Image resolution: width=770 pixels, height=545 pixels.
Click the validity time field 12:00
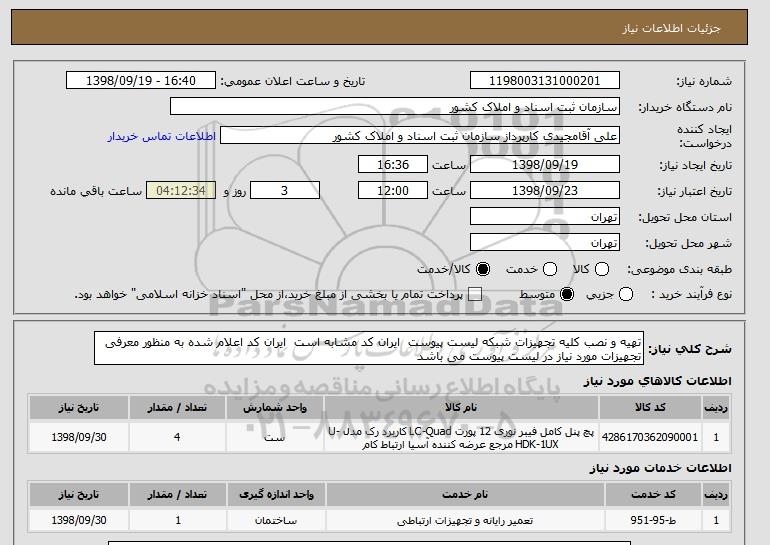393,191
